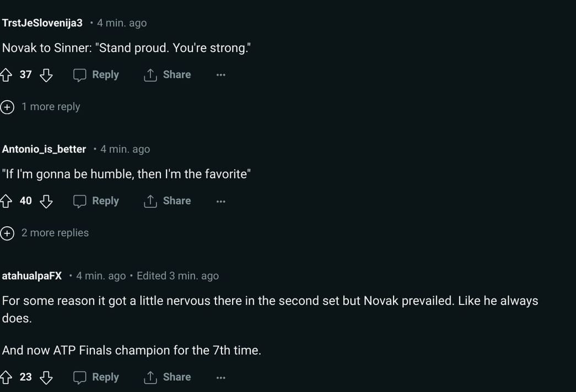Open the overflow menu on Antonio_is_better's comment
Screen dimensions: 576x392
[x=220, y=201]
